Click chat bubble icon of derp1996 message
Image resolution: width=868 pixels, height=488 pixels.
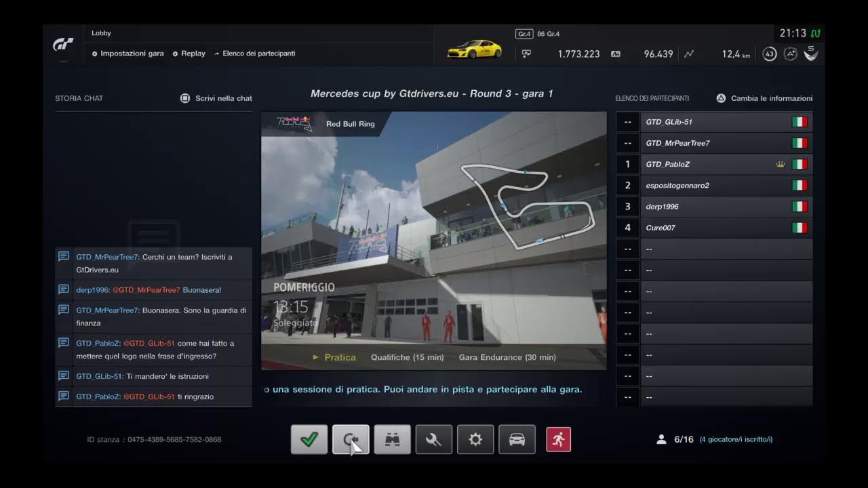click(64, 289)
